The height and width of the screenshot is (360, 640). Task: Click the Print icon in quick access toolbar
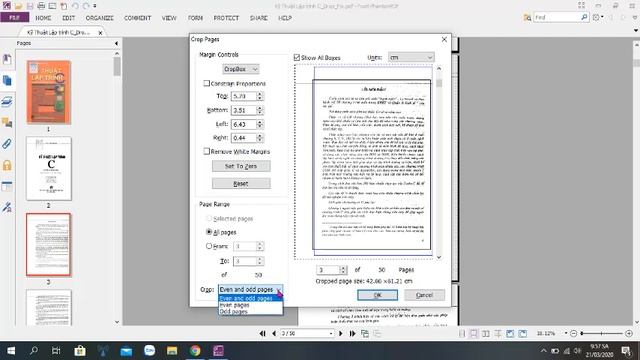point(41,6)
